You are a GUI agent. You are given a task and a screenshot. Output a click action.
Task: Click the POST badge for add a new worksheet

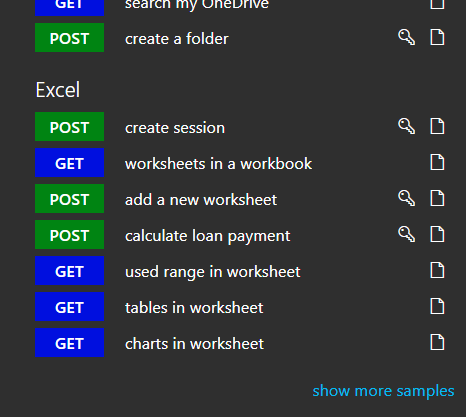point(69,199)
